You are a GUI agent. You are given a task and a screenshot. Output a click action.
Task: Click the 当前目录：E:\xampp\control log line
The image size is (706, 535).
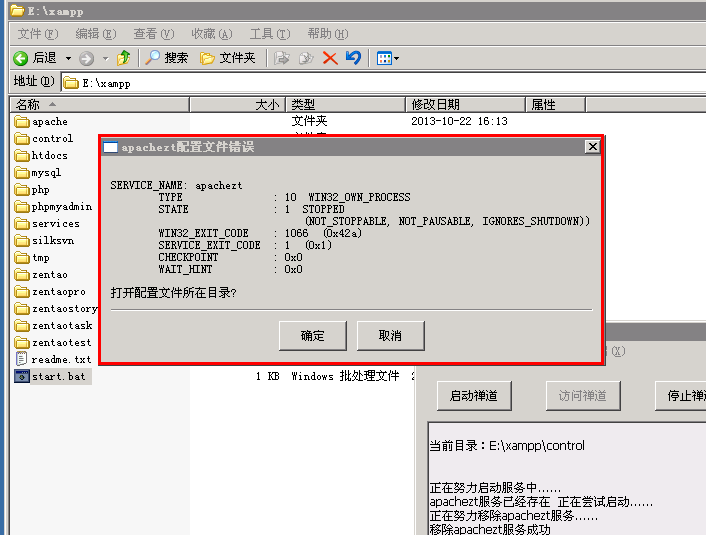click(507, 445)
